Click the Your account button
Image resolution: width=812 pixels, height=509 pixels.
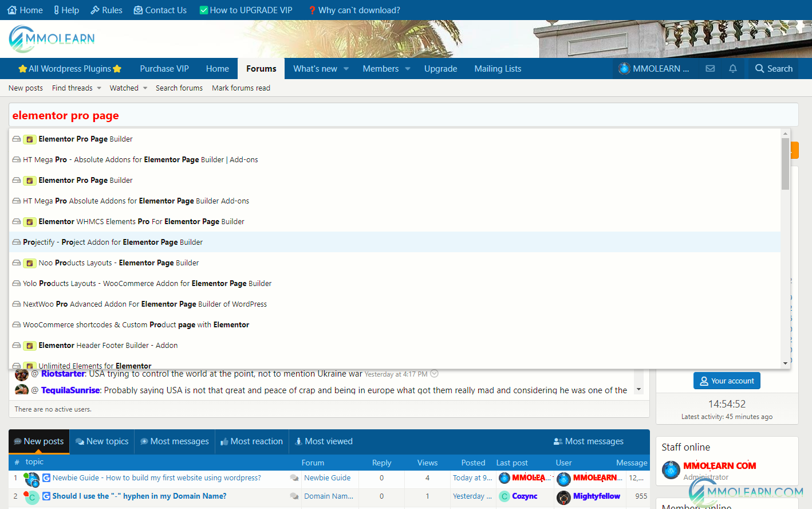tap(727, 381)
